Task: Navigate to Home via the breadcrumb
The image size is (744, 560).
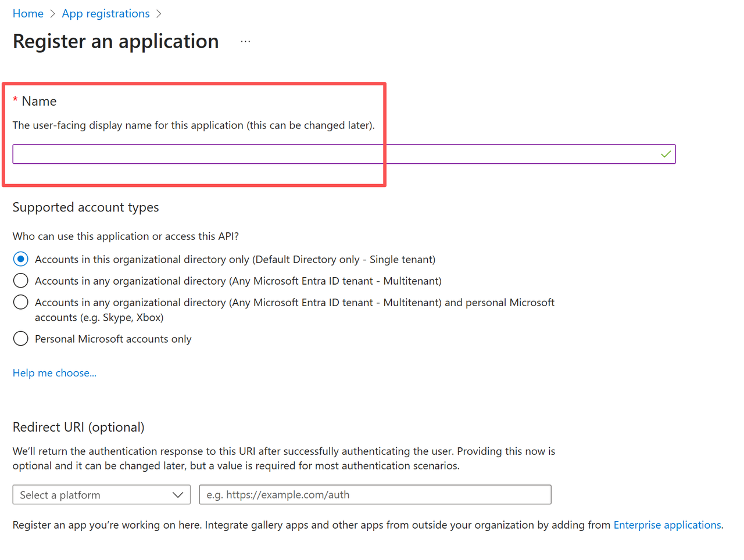Action: coord(28,13)
